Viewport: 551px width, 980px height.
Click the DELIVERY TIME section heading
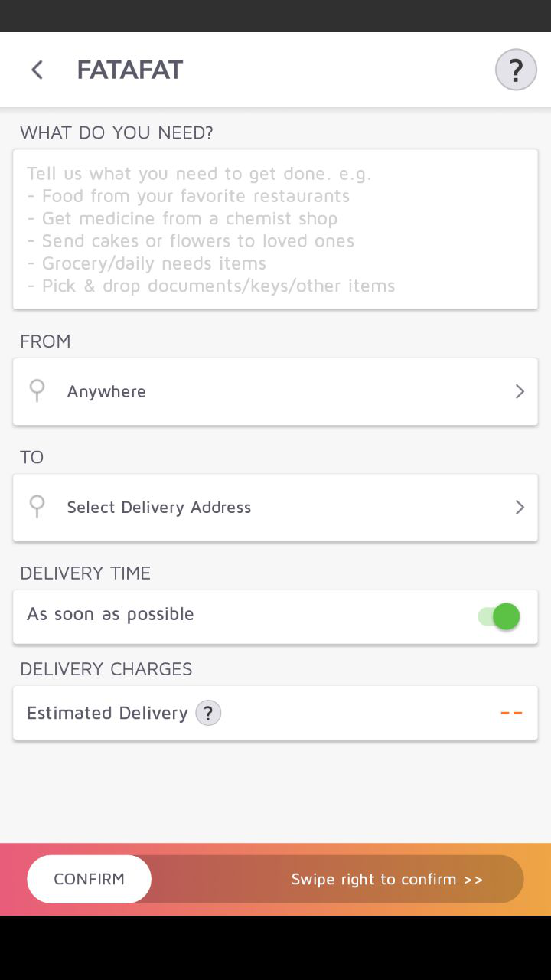(85, 573)
